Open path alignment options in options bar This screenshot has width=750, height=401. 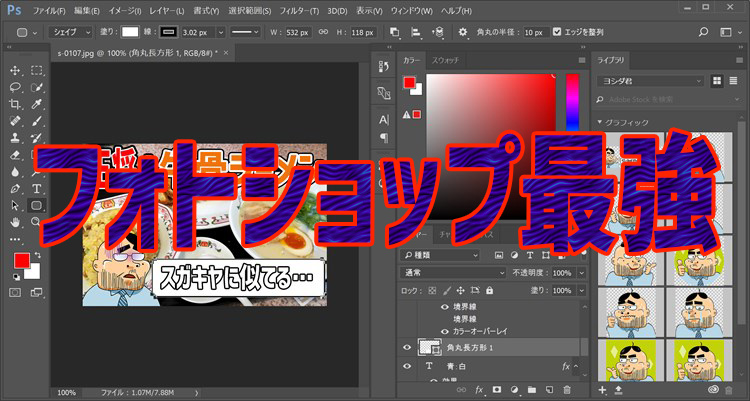tap(416, 32)
